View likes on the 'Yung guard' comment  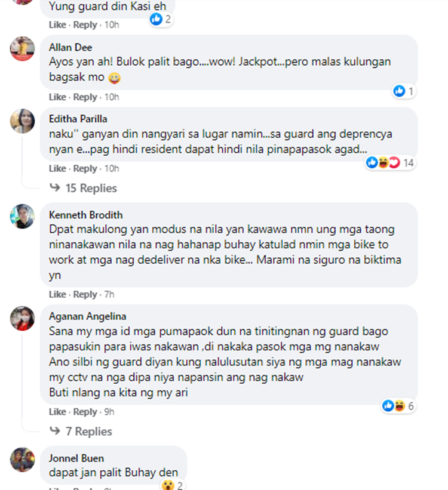tap(161, 19)
